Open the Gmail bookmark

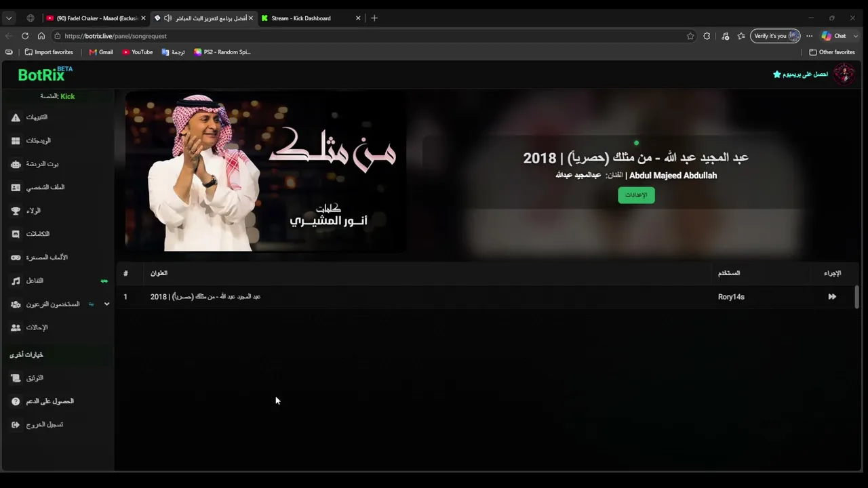(101, 52)
